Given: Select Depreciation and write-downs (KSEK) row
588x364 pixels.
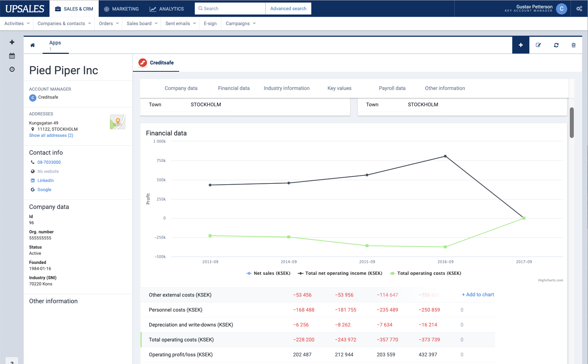Looking at the screenshot, I should point(318,325).
